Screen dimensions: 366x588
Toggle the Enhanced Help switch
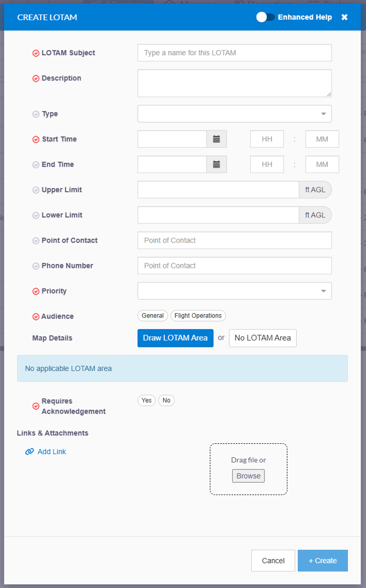(x=265, y=17)
